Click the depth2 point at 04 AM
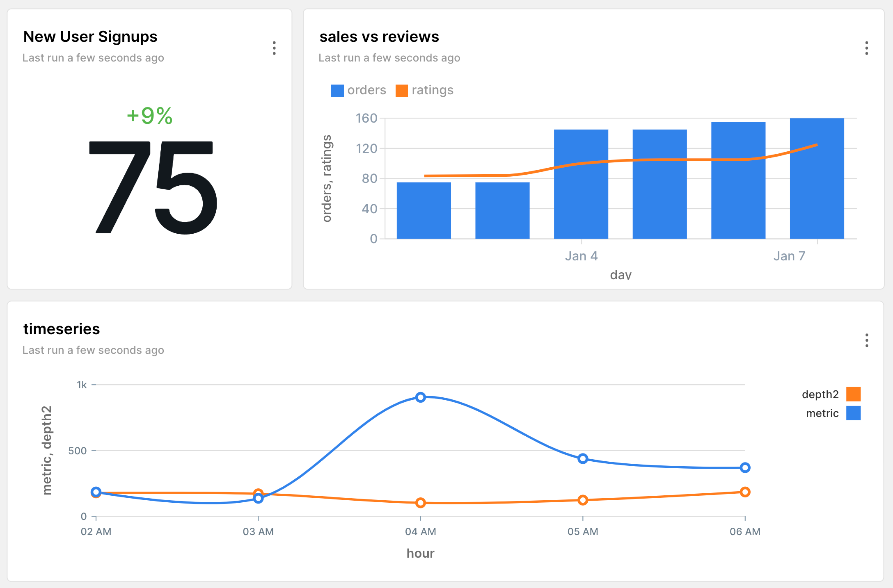This screenshot has height=588, width=893. coord(420,502)
